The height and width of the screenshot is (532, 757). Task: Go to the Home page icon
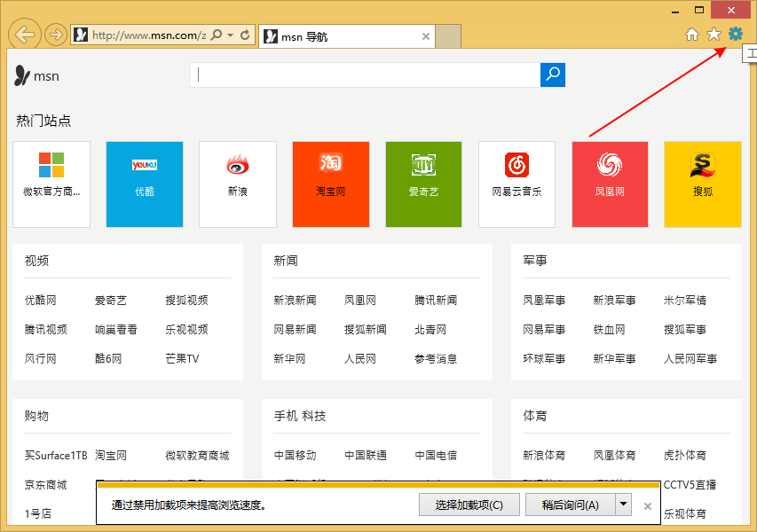692,35
